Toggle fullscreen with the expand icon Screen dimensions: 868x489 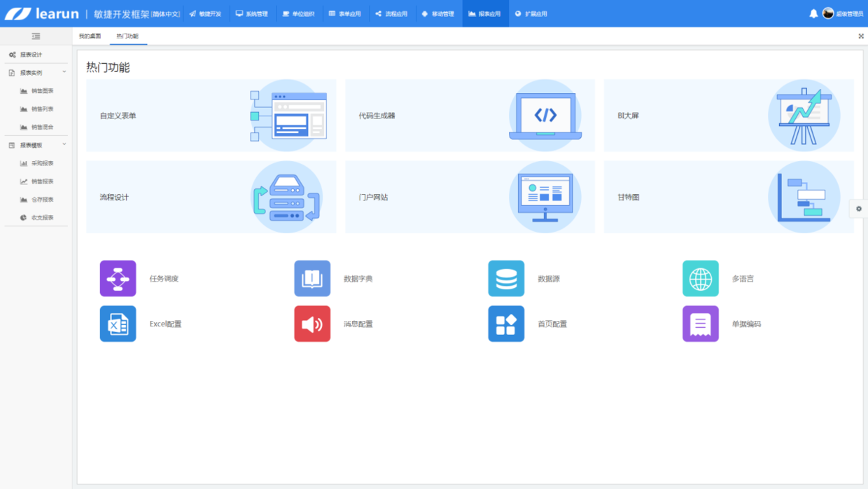coord(861,36)
